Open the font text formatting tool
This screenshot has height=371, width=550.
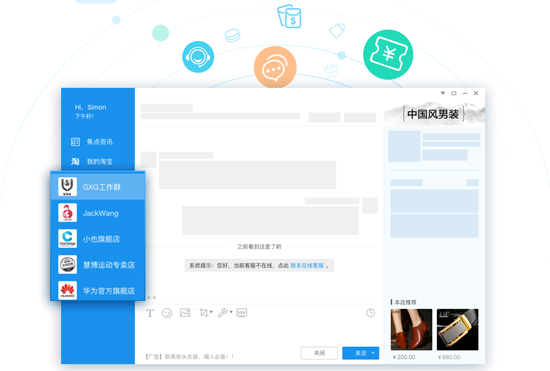click(150, 313)
